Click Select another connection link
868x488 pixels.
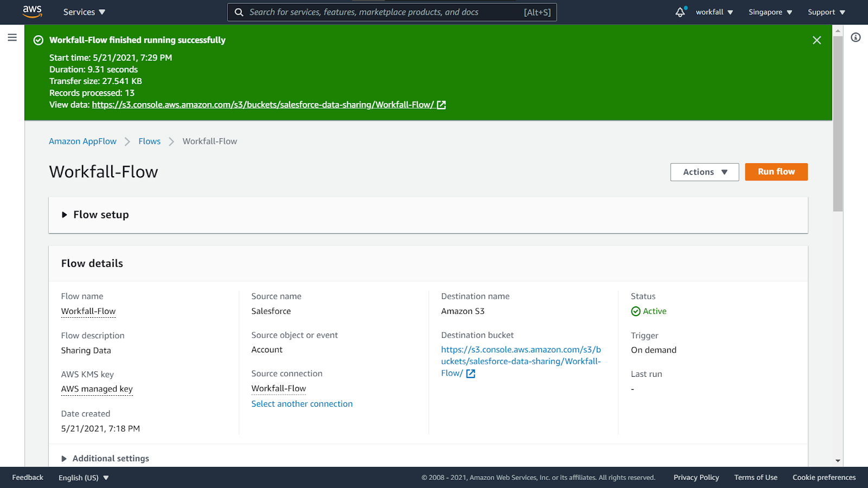[302, 404]
